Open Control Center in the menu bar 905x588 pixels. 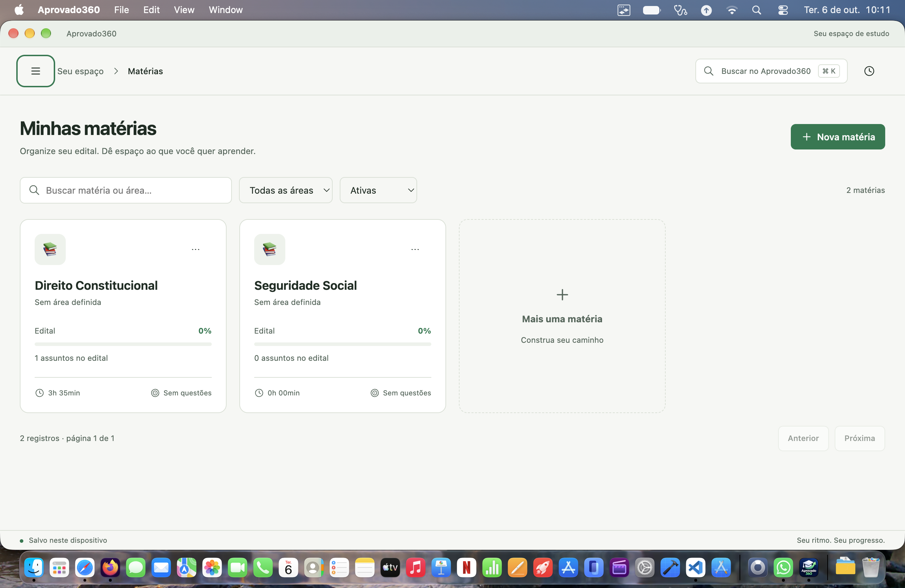click(783, 10)
